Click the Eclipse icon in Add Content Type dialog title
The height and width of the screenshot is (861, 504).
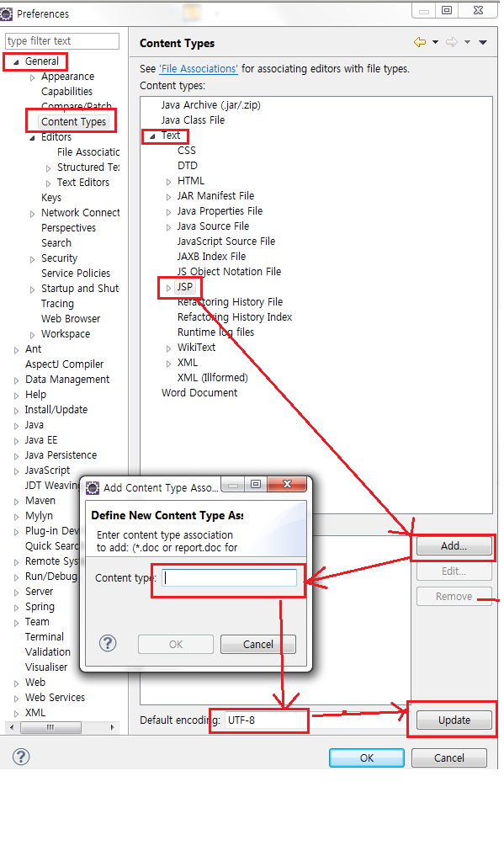[93, 487]
